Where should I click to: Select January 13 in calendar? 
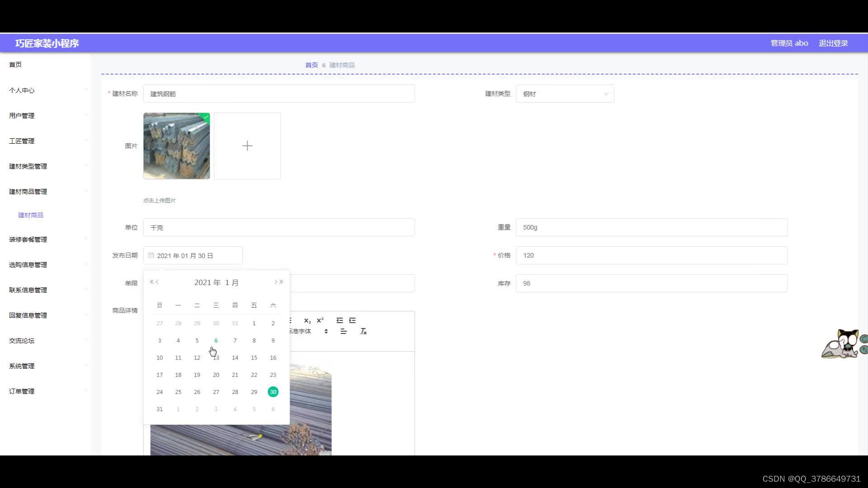point(216,358)
